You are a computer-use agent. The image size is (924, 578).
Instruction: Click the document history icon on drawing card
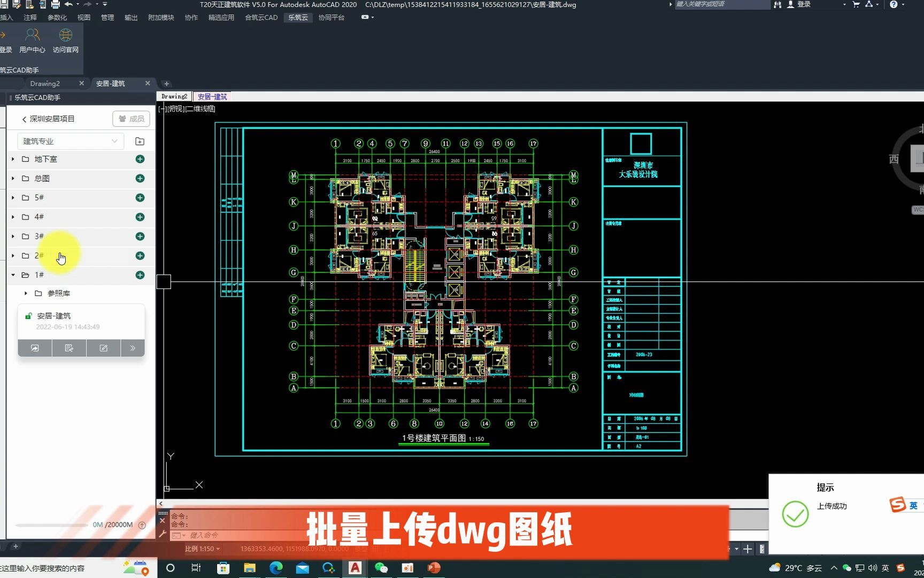pos(69,348)
